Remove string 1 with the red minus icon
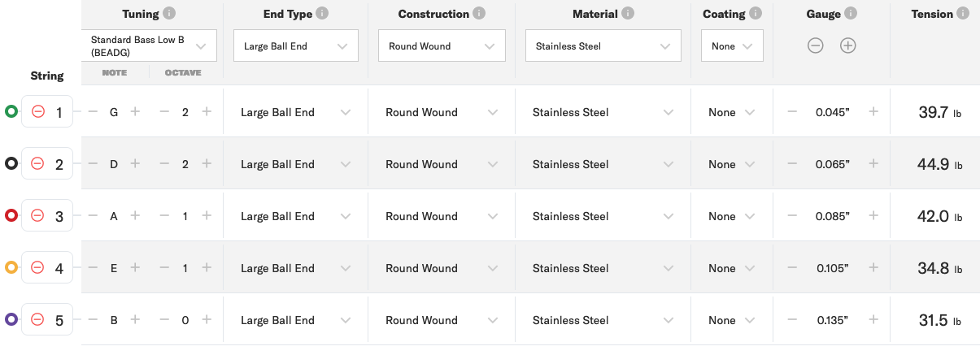Image resolution: width=980 pixels, height=355 pixels. [x=37, y=111]
